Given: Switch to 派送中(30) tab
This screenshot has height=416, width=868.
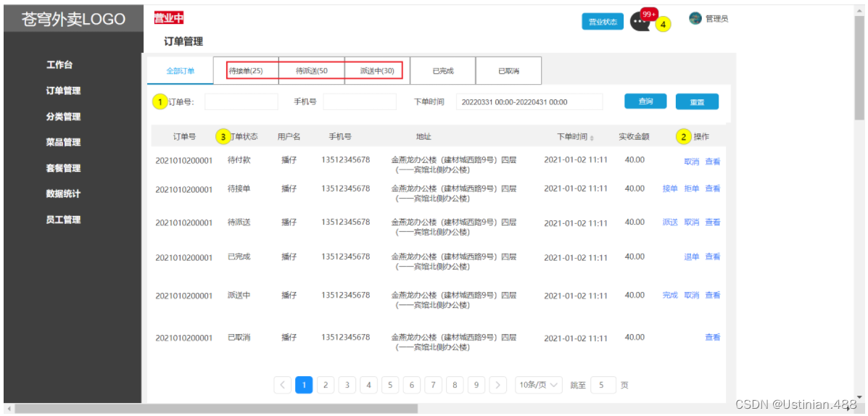Looking at the screenshot, I should coord(377,71).
